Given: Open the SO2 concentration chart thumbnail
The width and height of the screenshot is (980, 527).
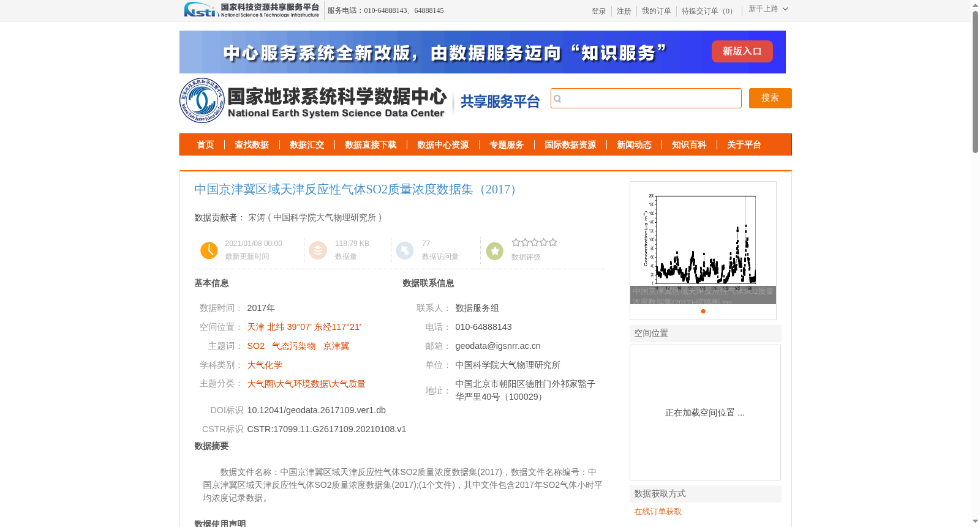Looking at the screenshot, I should pyautogui.click(x=703, y=242).
